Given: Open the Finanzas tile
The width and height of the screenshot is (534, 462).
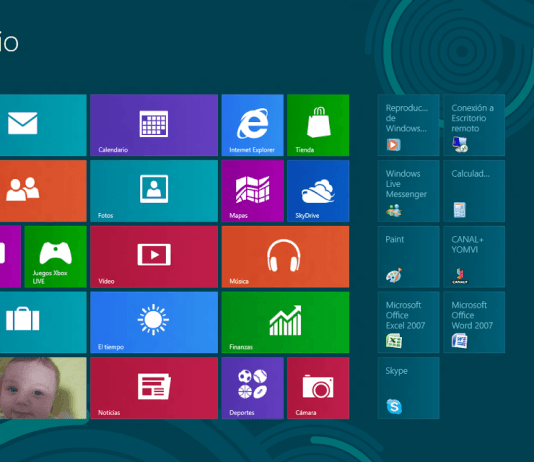Looking at the screenshot, I should tap(285, 322).
